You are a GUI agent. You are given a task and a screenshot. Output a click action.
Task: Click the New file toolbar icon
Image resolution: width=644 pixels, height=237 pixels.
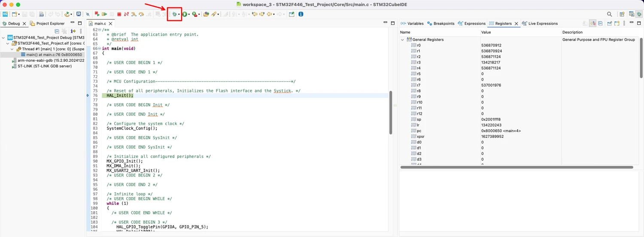[14, 14]
